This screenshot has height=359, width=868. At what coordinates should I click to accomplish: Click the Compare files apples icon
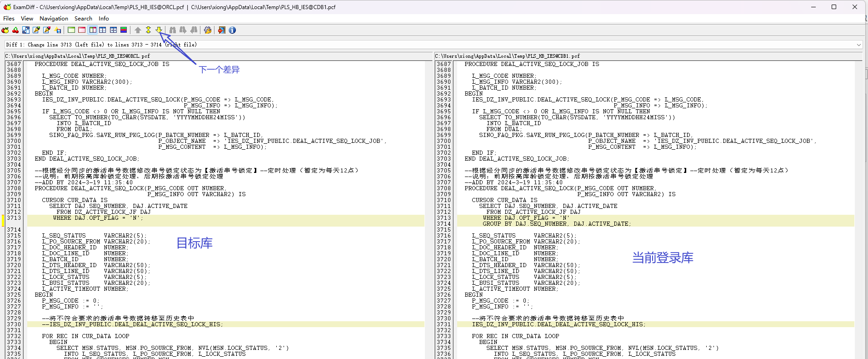tap(5, 30)
